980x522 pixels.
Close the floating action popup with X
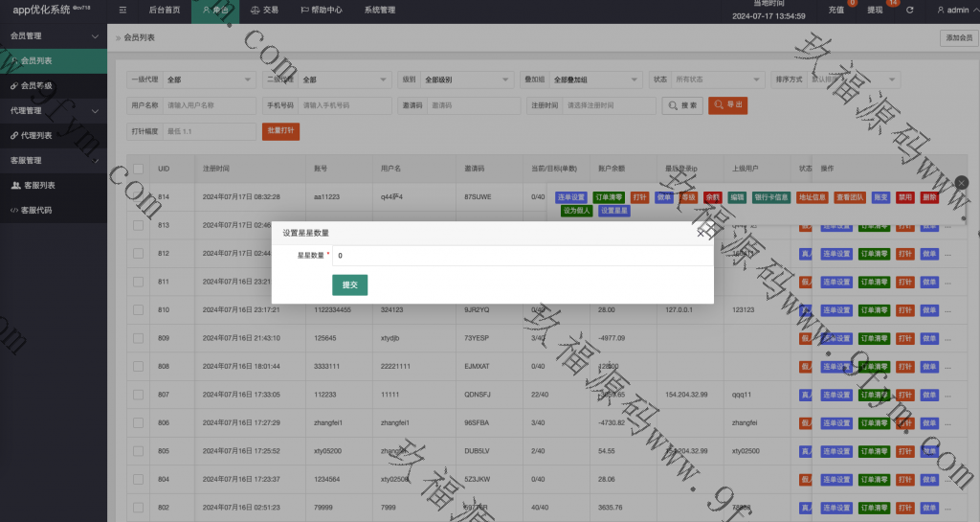(x=962, y=182)
